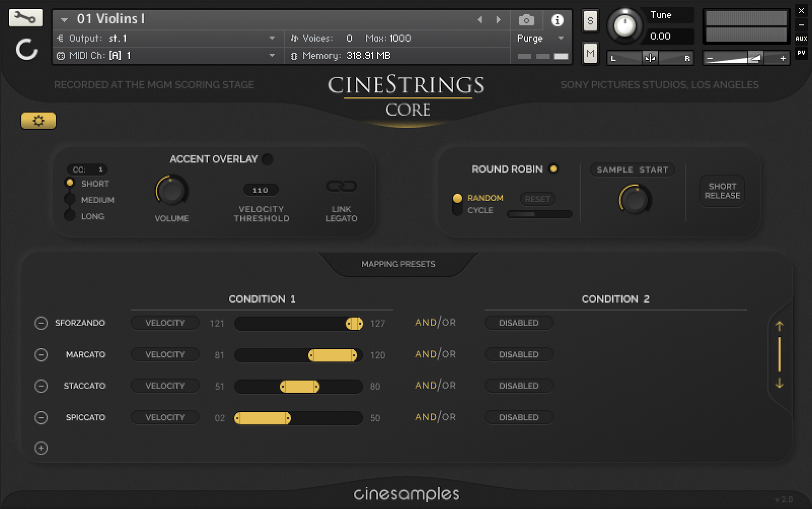Click the Staccato velocity range slider
The image size is (812, 509).
pos(298,387)
